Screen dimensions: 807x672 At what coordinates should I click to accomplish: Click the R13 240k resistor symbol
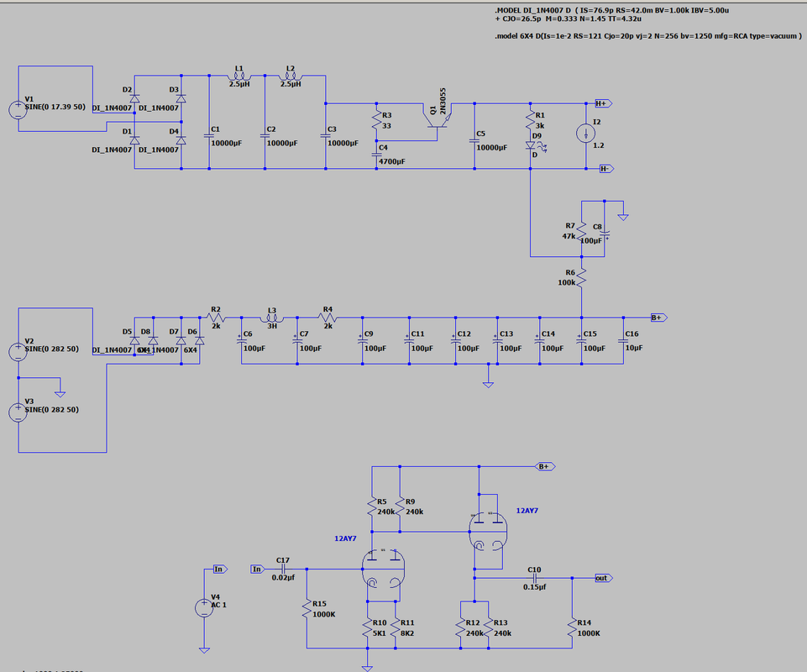pyautogui.click(x=489, y=628)
